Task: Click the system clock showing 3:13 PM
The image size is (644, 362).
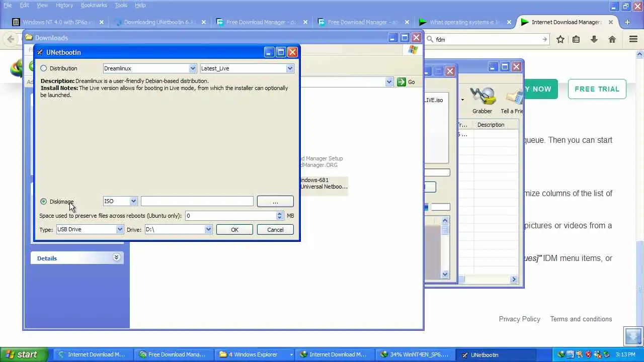Action: [625, 354]
